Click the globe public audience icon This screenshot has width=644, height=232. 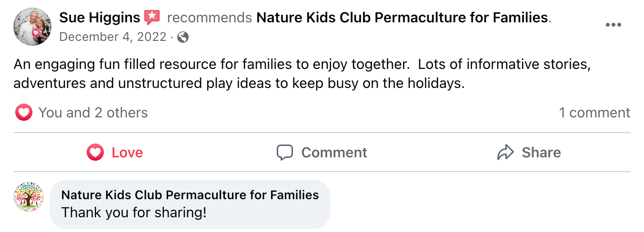click(183, 37)
